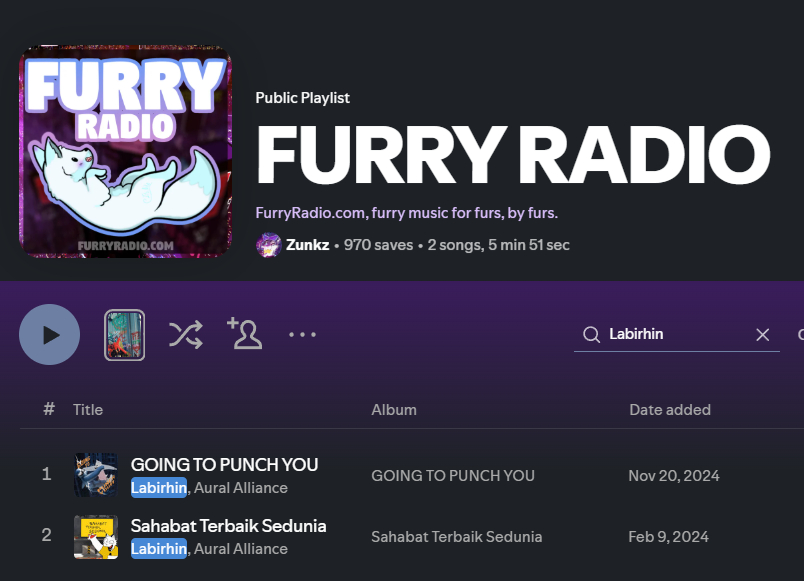Toggle shuffle for the playlist
Viewport: 804px width, 581px height.
185,334
